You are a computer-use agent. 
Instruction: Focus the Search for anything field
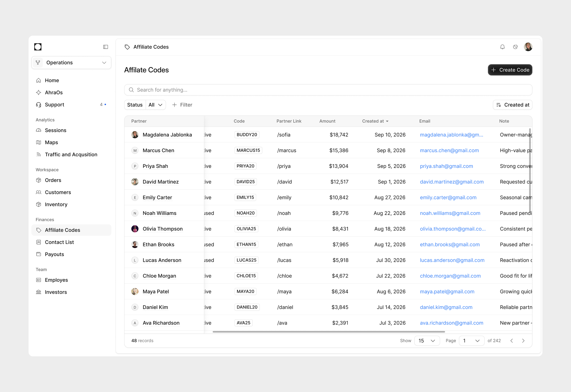[x=328, y=90]
